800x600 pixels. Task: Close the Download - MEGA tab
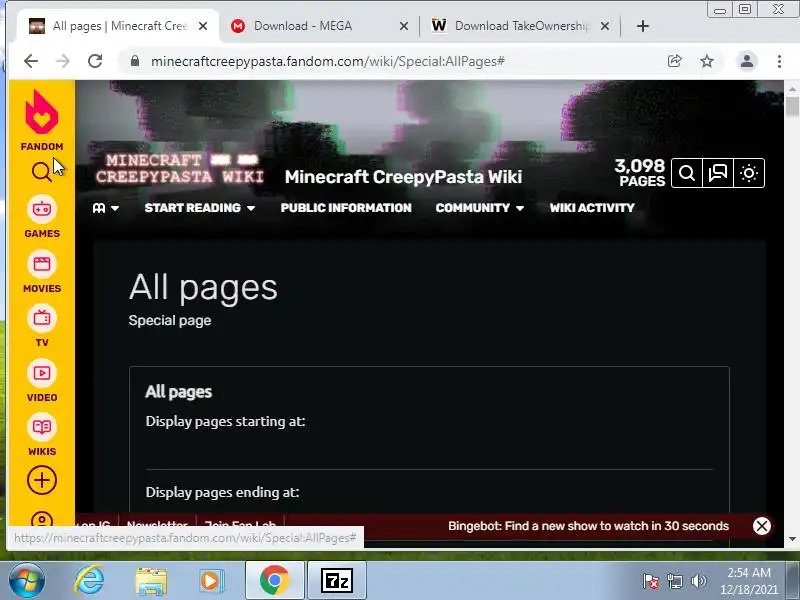[x=404, y=26]
